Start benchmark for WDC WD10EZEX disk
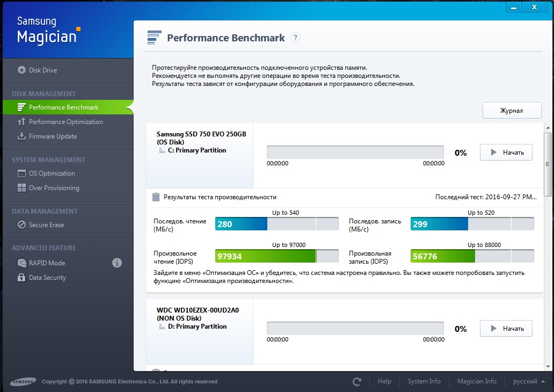 pyautogui.click(x=506, y=329)
